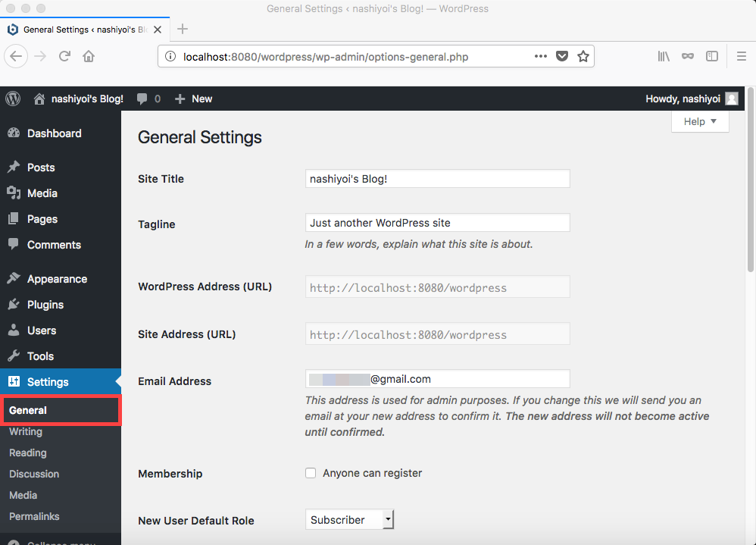Image resolution: width=756 pixels, height=545 pixels.
Task: Toggle the browser sidebar icon
Action: coord(712,56)
